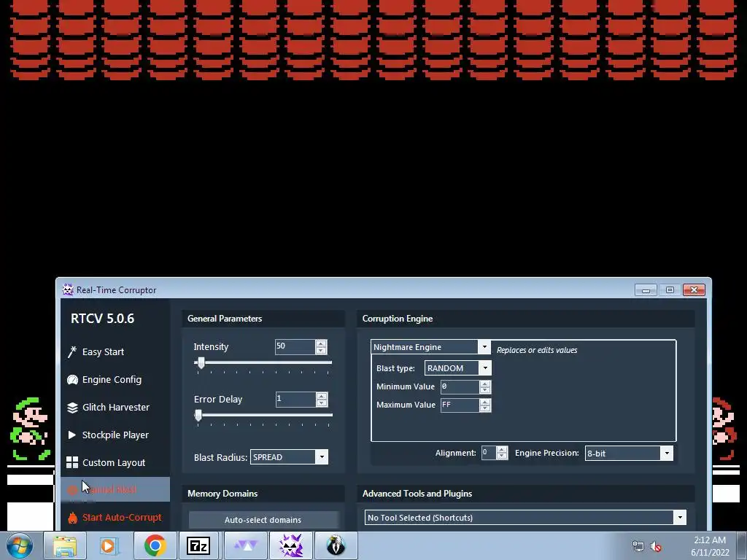
Task: Click the Custom Layout grid icon
Action: [x=72, y=462]
